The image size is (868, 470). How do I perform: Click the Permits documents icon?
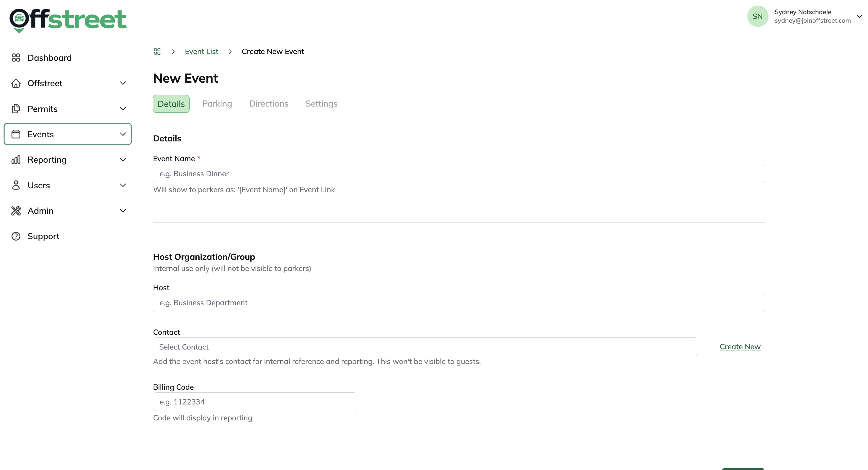tap(16, 109)
